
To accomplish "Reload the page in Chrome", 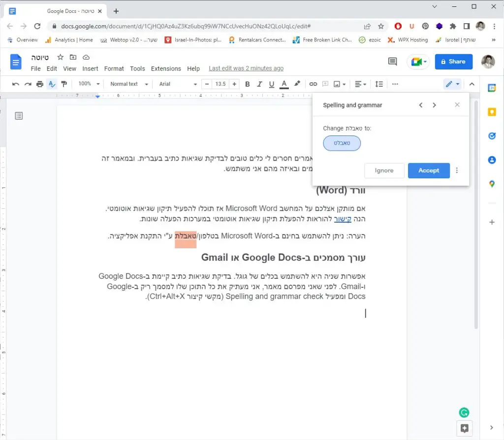I will pyautogui.click(x=37, y=26).
